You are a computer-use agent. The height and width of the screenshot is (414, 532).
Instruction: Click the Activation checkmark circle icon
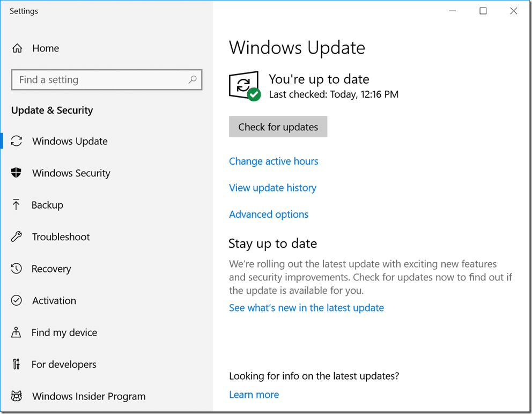(x=16, y=300)
